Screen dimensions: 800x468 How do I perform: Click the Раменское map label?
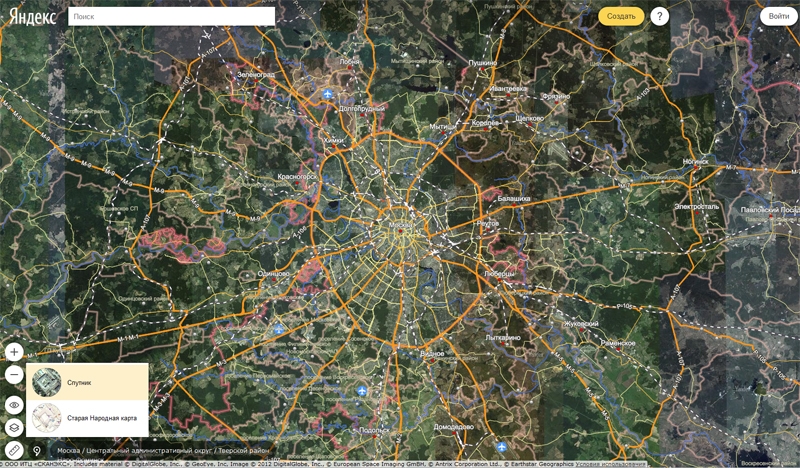coord(618,343)
